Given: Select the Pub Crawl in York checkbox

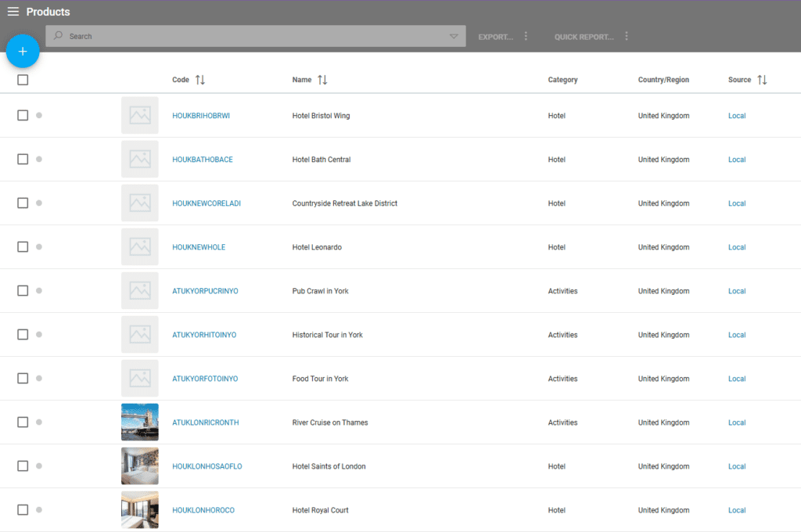Looking at the screenshot, I should click(23, 291).
